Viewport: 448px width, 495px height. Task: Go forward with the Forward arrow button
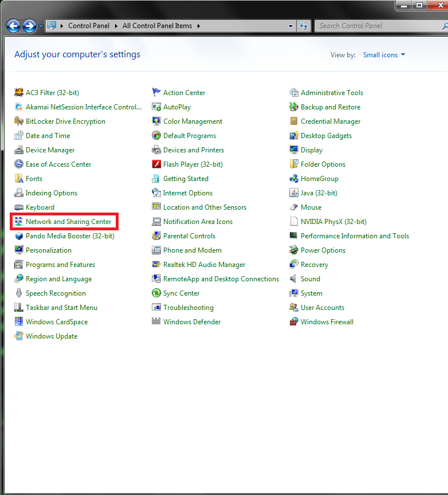(30, 26)
